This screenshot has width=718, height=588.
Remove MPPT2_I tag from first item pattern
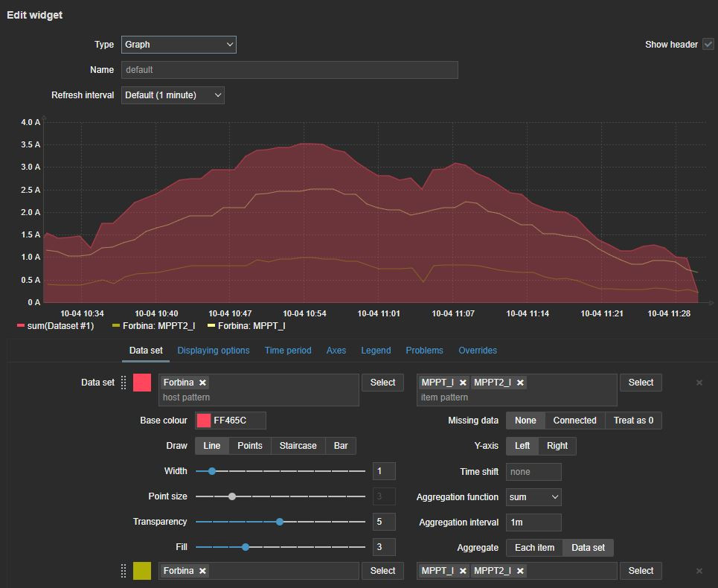(520, 383)
